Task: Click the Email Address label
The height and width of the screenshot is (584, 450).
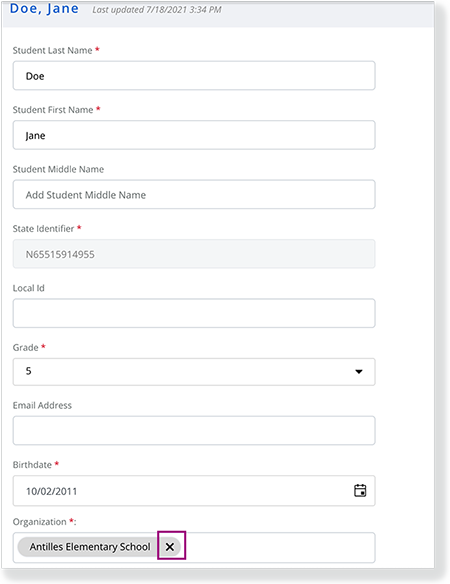Action: tap(42, 405)
